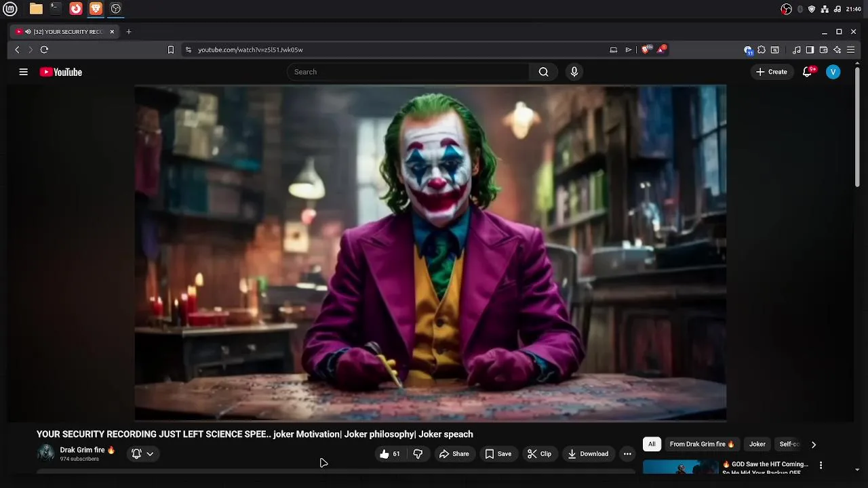Go forward with browser forward arrow

31,49
